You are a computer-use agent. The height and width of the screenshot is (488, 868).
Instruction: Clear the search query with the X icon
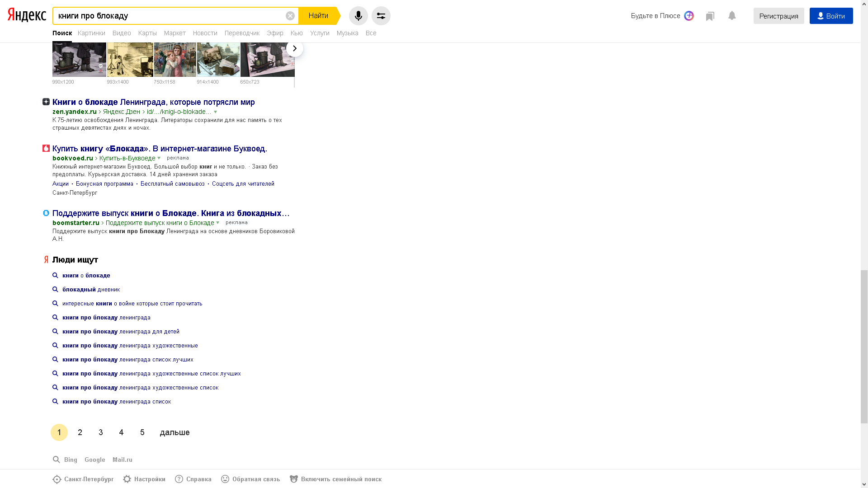290,16
